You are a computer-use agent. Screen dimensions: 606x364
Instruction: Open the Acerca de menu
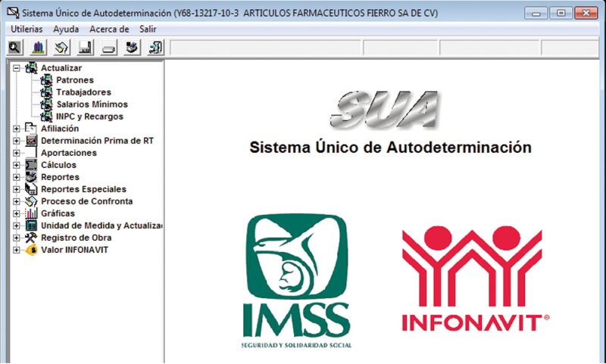click(x=109, y=30)
